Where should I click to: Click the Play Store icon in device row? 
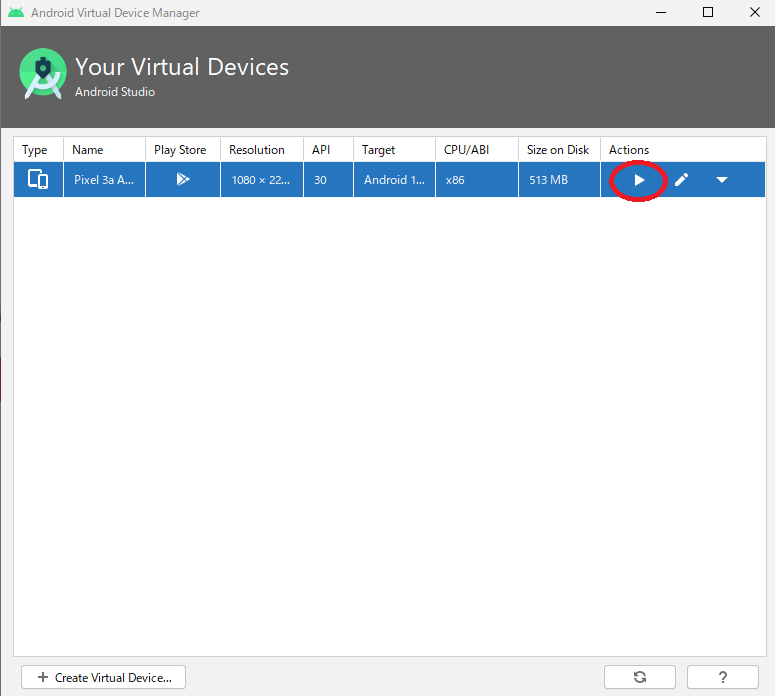(x=183, y=179)
